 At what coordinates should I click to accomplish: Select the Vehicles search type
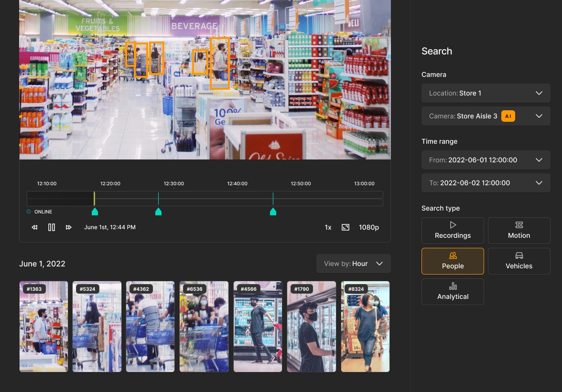coord(519,261)
